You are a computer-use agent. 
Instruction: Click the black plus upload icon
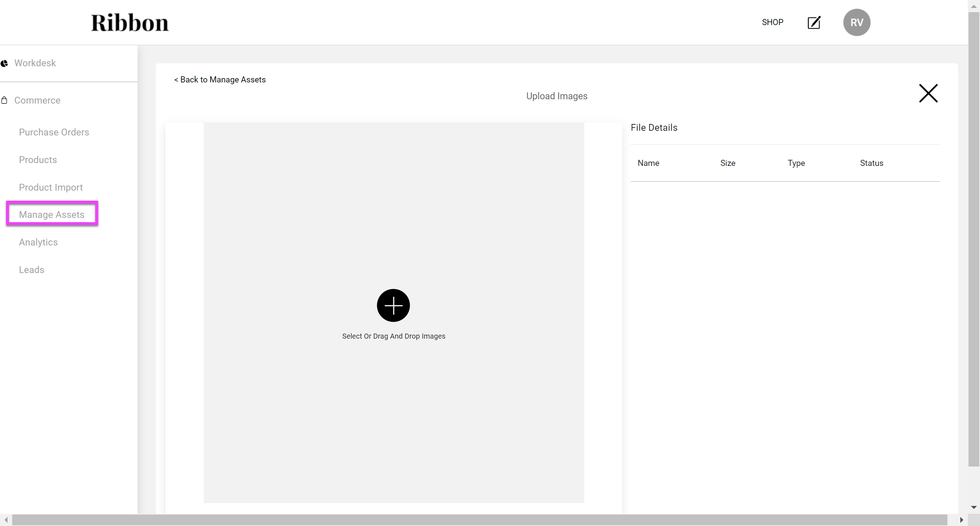pos(393,305)
